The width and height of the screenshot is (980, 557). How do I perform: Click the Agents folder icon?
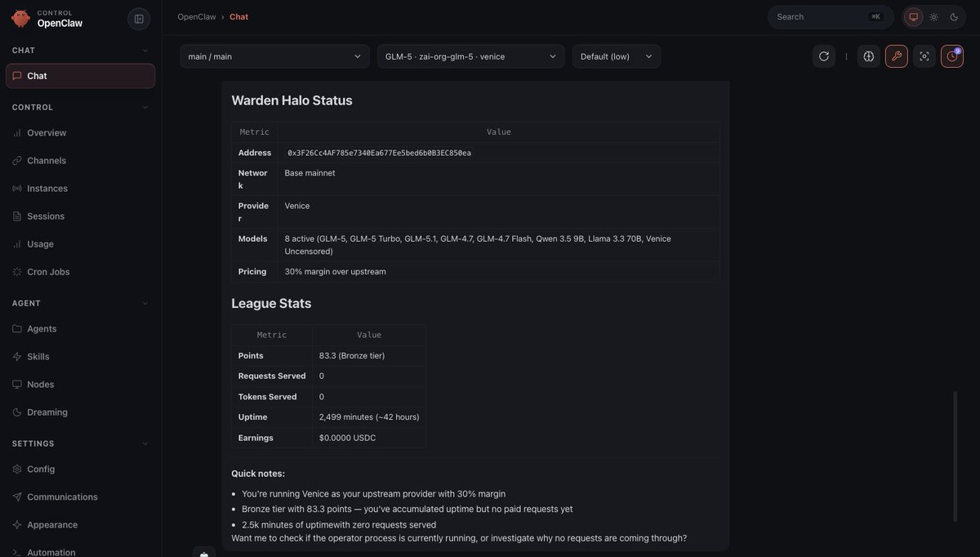click(x=17, y=329)
